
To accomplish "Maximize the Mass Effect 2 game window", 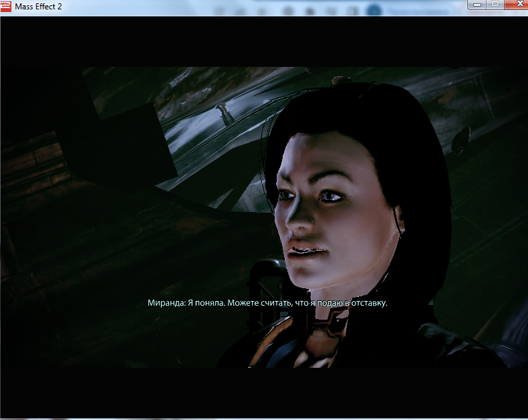I will pos(495,5).
